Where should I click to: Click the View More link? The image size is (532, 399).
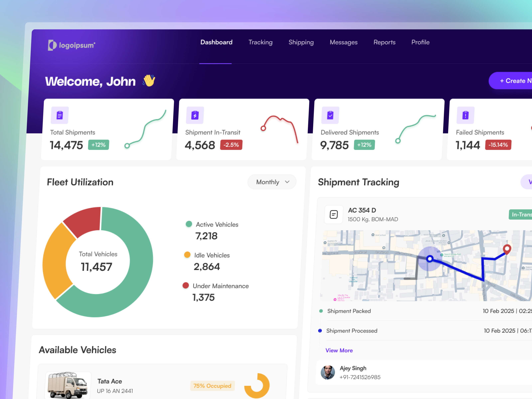pyautogui.click(x=339, y=350)
